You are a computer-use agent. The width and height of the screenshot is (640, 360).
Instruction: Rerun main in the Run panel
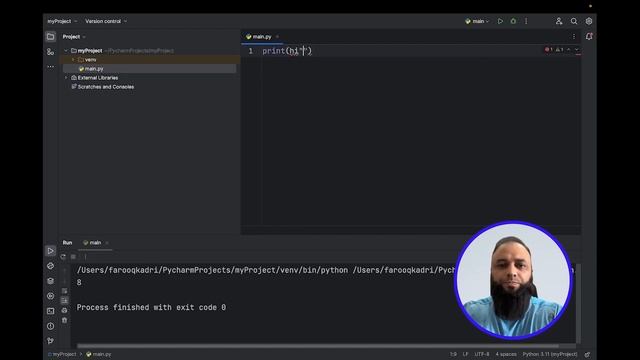(63, 257)
